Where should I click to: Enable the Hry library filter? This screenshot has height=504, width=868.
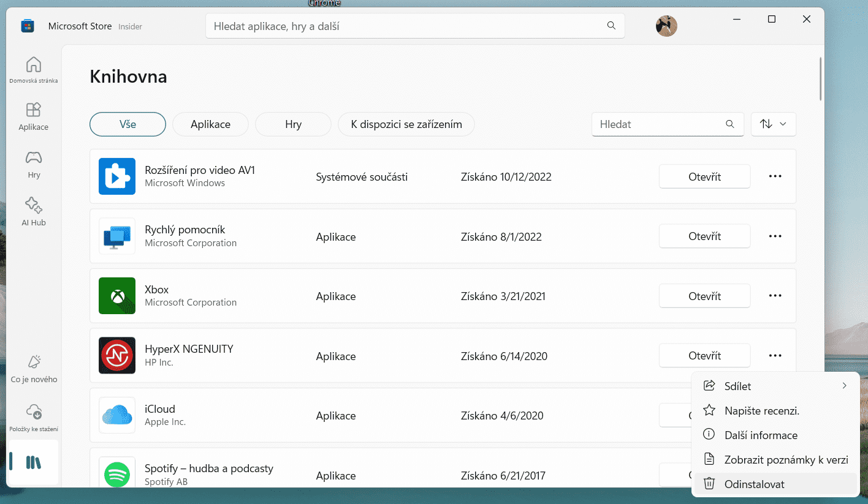(x=292, y=124)
